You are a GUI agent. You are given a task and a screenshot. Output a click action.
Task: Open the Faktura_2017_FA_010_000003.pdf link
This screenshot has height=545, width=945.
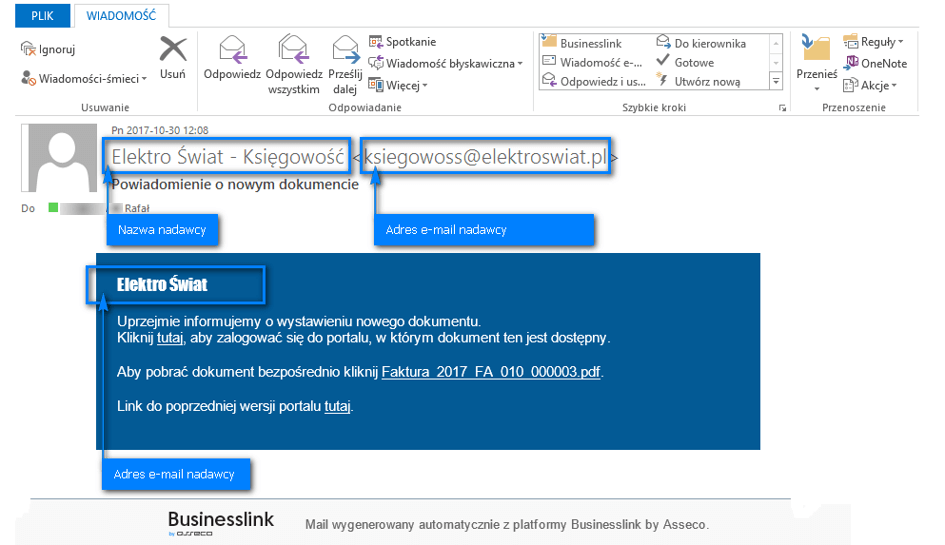point(491,371)
